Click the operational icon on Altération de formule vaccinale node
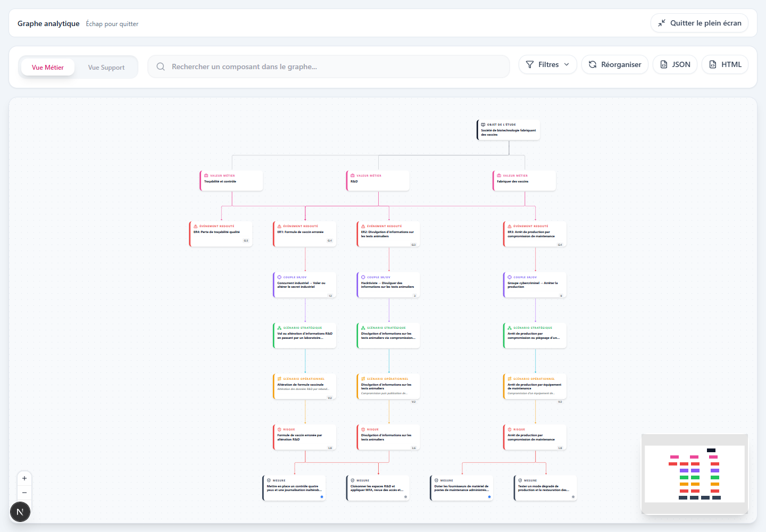The height and width of the screenshot is (532, 766). point(279,379)
